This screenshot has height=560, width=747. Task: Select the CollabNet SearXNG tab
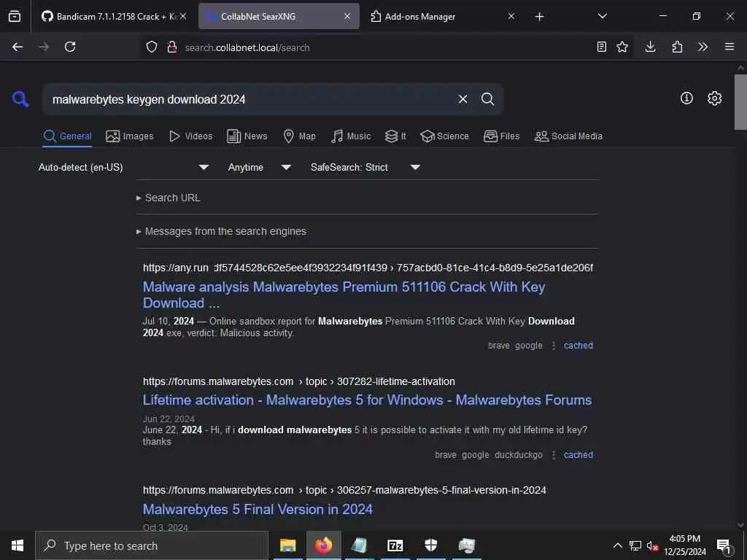pyautogui.click(x=279, y=16)
